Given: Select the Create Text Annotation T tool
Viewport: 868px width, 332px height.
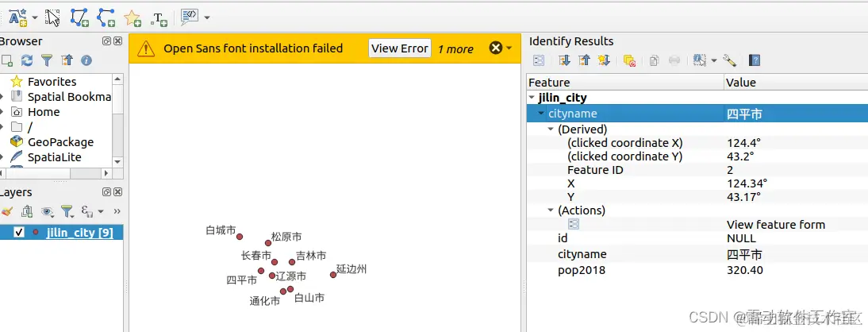Looking at the screenshot, I should click(x=159, y=18).
